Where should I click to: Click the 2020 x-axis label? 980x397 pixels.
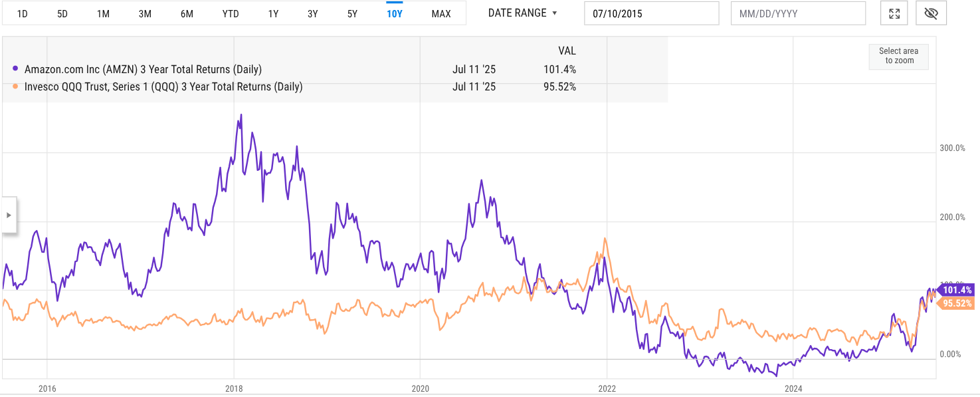(x=420, y=388)
